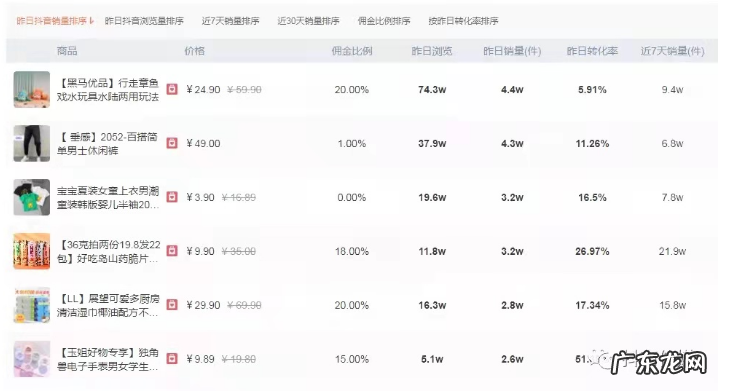Switch to 昨日抖音浏览量排序 tab
This screenshot has width=745, height=392.
pos(144,21)
